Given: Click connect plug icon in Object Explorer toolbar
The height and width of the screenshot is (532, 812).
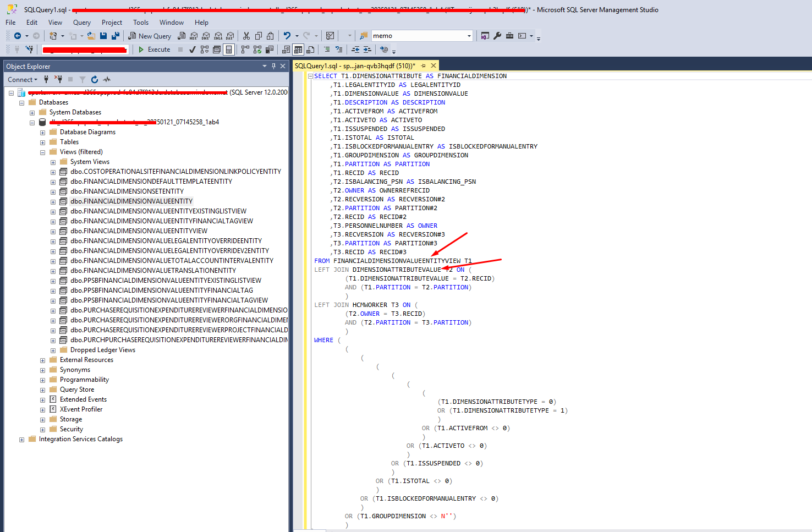Looking at the screenshot, I should pos(46,79).
